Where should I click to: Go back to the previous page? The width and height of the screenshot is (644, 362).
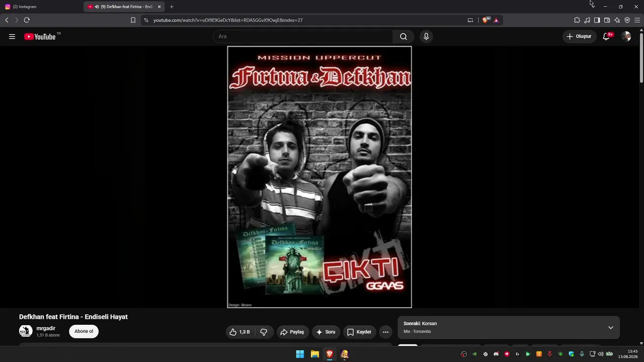(x=7, y=20)
